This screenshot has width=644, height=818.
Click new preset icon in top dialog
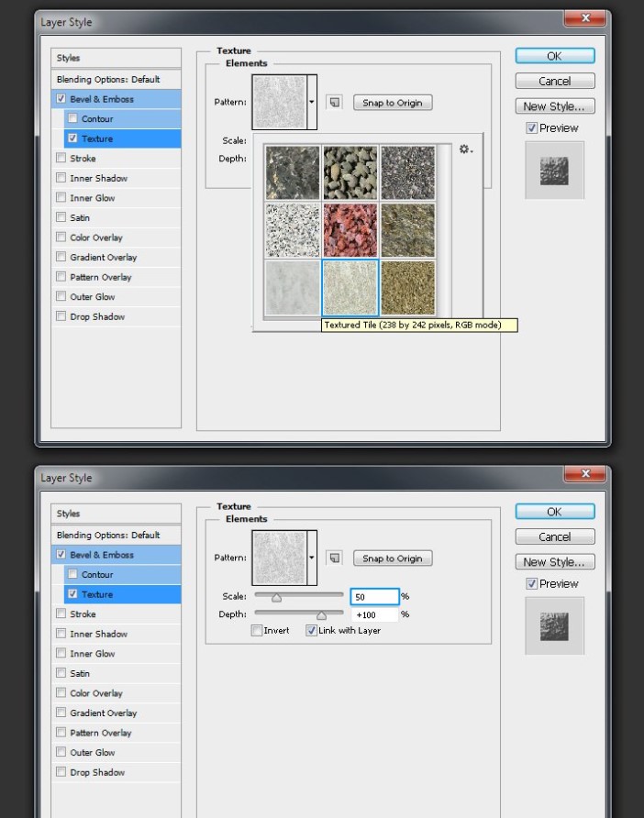click(x=335, y=103)
